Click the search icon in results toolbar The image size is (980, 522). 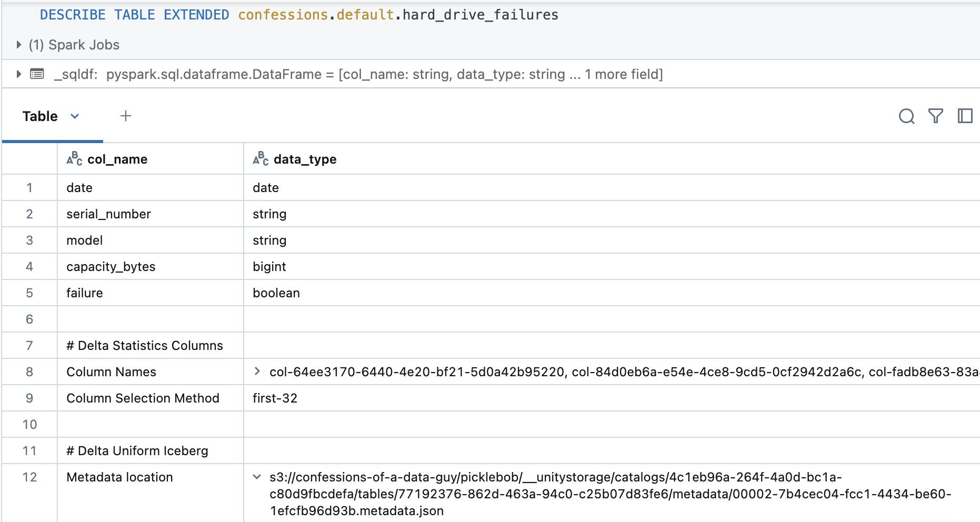pos(906,116)
